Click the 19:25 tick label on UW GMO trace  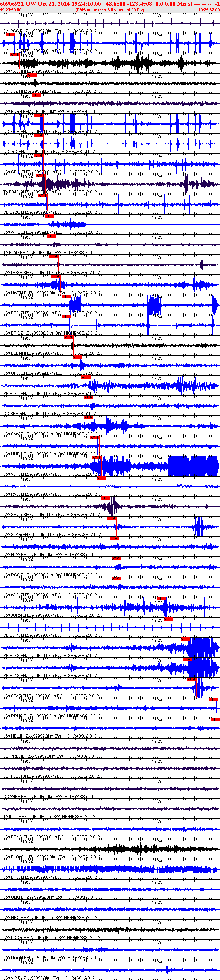click(x=157, y=883)
